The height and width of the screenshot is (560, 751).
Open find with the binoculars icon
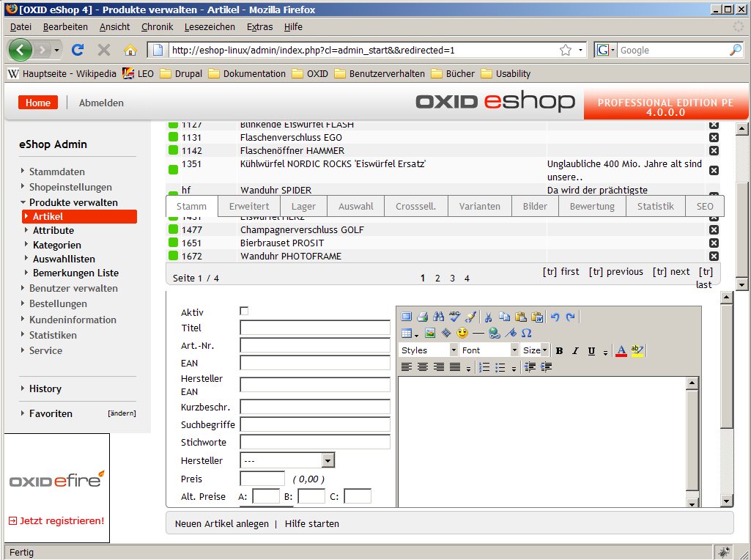pyautogui.click(x=438, y=317)
